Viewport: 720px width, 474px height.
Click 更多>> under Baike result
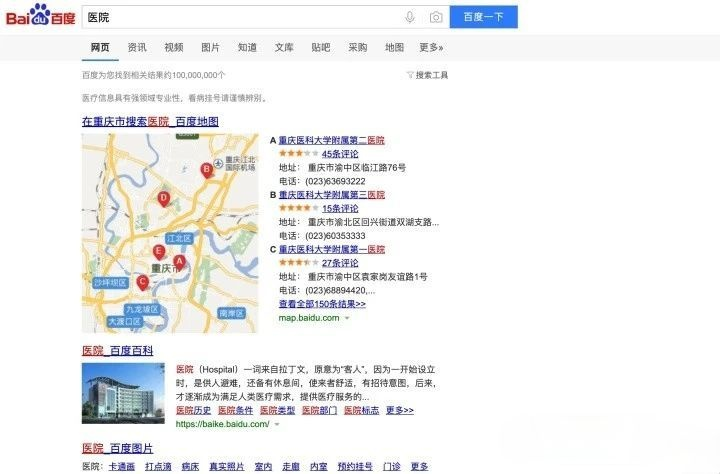(x=399, y=410)
